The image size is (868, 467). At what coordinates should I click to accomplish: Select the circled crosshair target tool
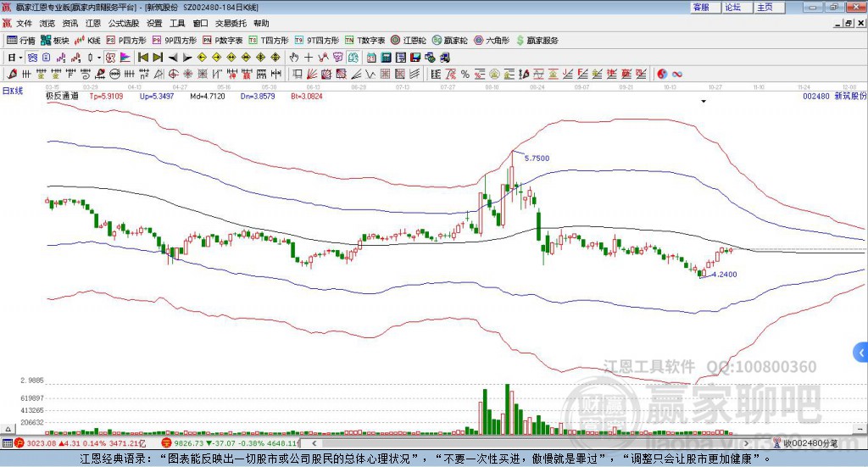click(x=173, y=74)
